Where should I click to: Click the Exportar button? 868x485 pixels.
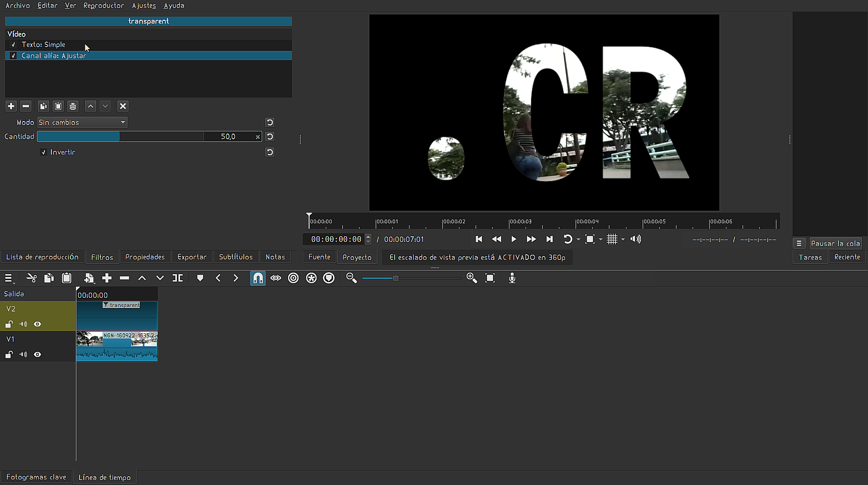click(192, 257)
